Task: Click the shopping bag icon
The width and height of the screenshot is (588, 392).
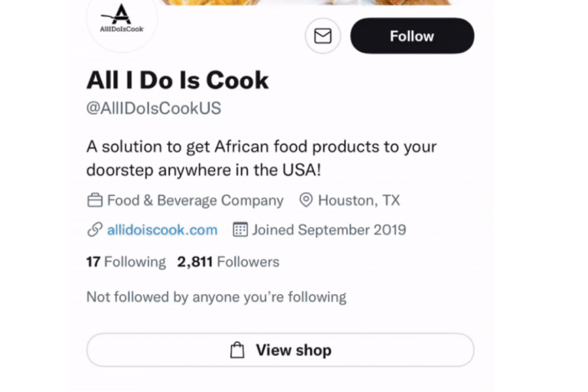Action: click(x=237, y=351)
